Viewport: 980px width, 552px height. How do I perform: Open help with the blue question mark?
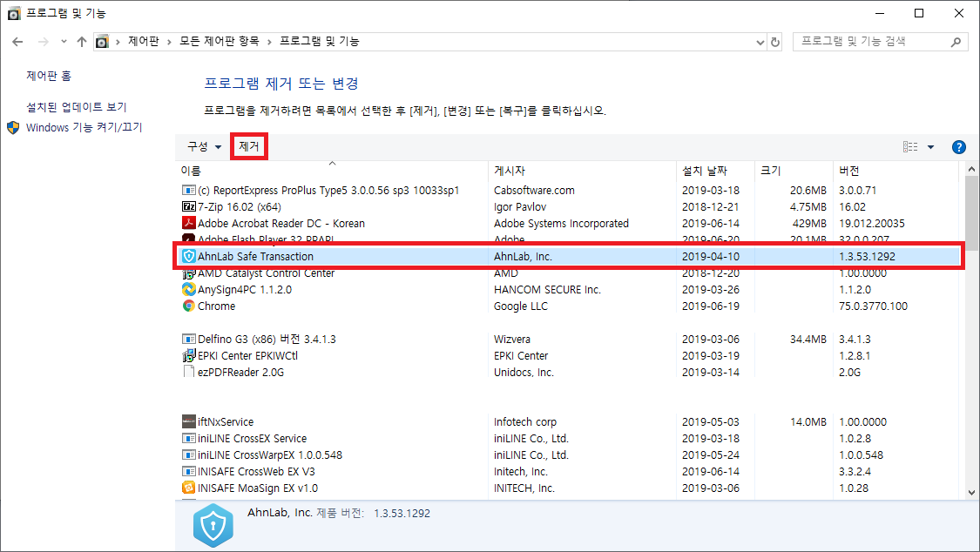tap(958, 147)
